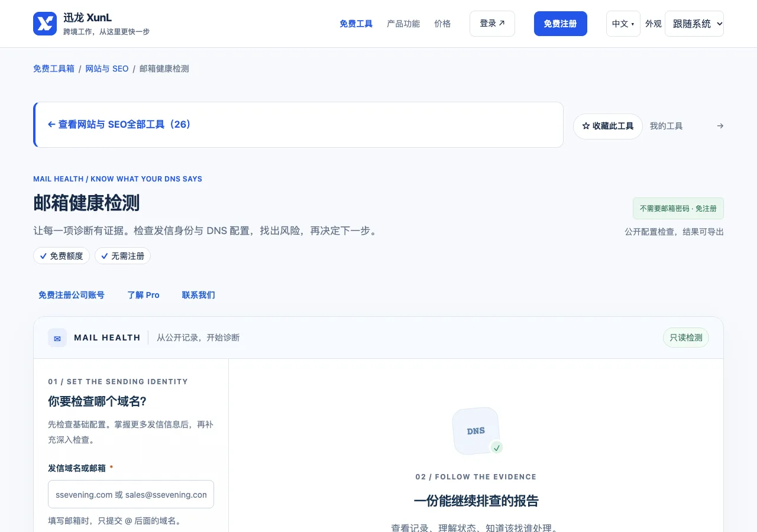Click the 联系我们 link

pos(199,295)
